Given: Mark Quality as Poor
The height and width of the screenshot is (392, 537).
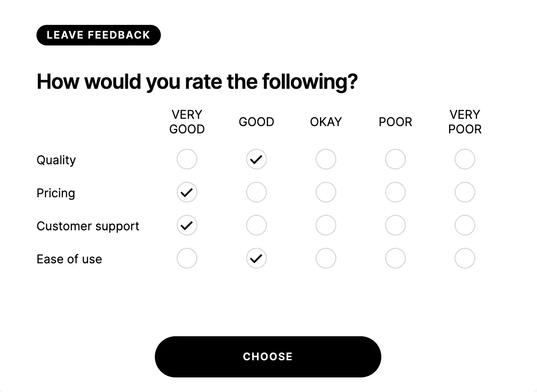Looking at the screenshot, I should pos(395,159).
